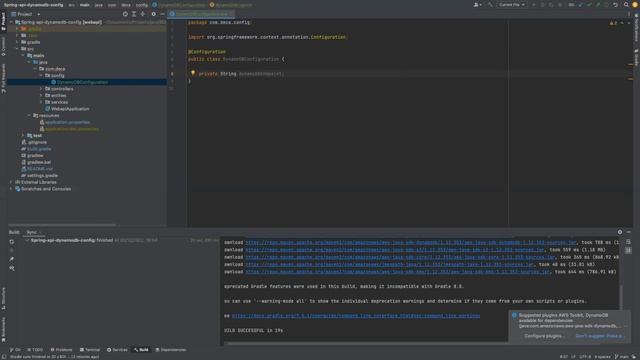Select the open editor file tab
The image size is (640, 360).
tap(201, 14)
